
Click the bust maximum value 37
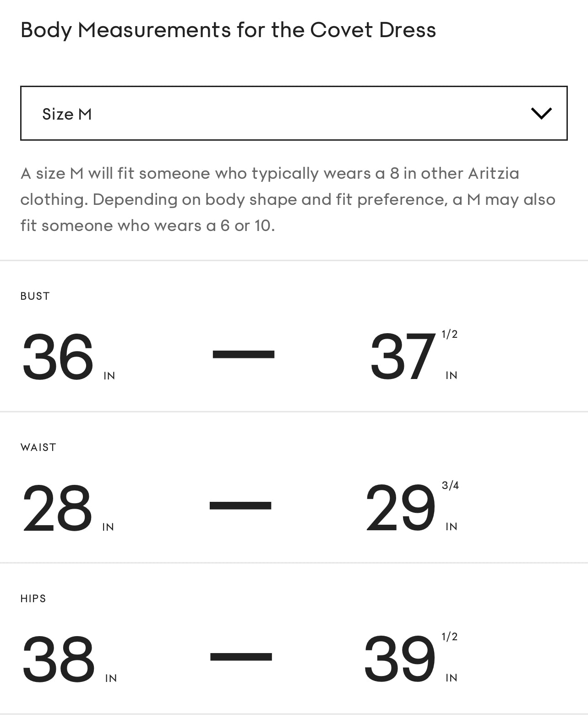point(402,357)
